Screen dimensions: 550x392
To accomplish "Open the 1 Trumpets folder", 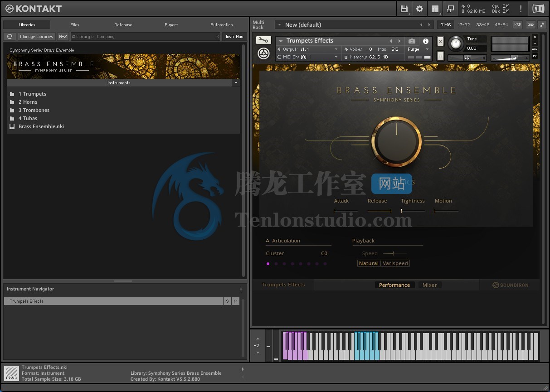I will (x=28, y=94).
